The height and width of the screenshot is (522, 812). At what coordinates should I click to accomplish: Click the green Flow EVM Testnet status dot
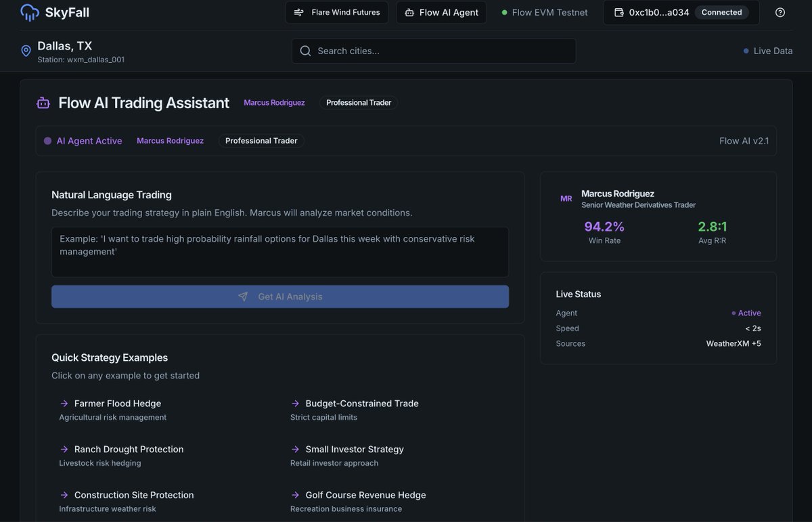click(x=504, y=12)
